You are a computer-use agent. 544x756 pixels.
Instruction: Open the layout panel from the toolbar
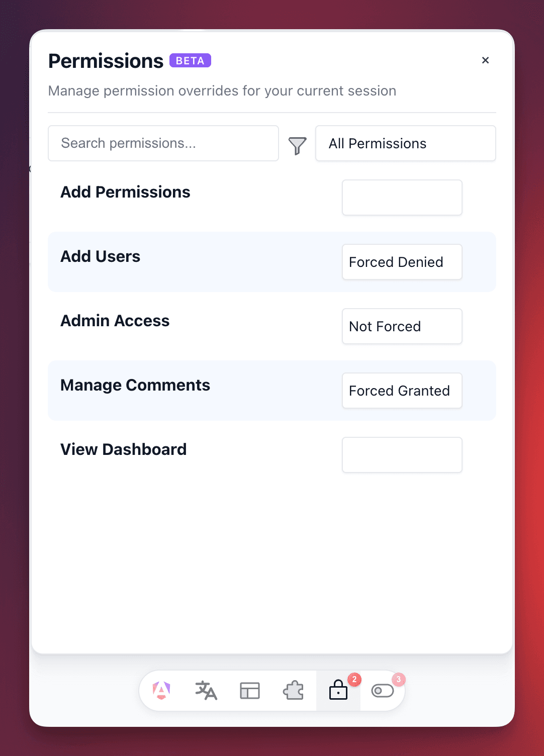(x=250, y=690)
